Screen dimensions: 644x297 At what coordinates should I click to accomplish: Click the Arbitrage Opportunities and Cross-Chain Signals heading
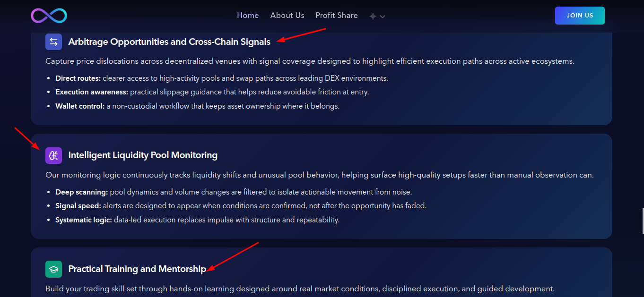point(169,42)
